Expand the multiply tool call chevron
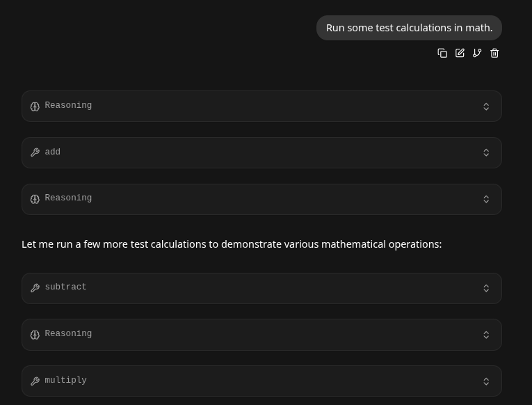This screenshot has height=405, width=532. coord(486,381)
